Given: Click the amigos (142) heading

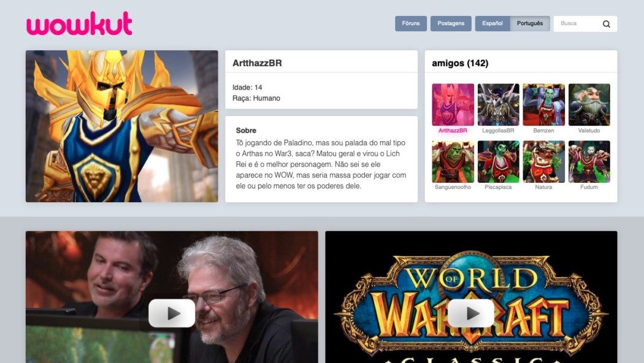Looking at the screenshot, I should (460, 63).
